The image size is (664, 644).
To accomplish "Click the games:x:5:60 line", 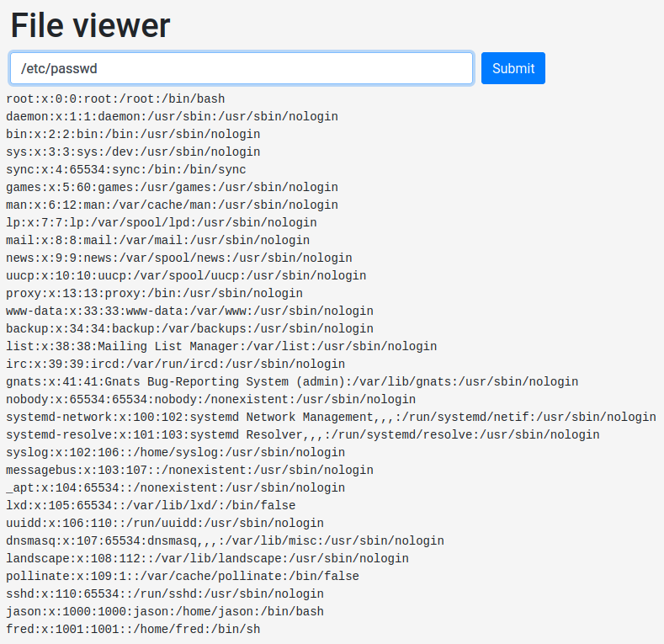I will click(172, 187).
